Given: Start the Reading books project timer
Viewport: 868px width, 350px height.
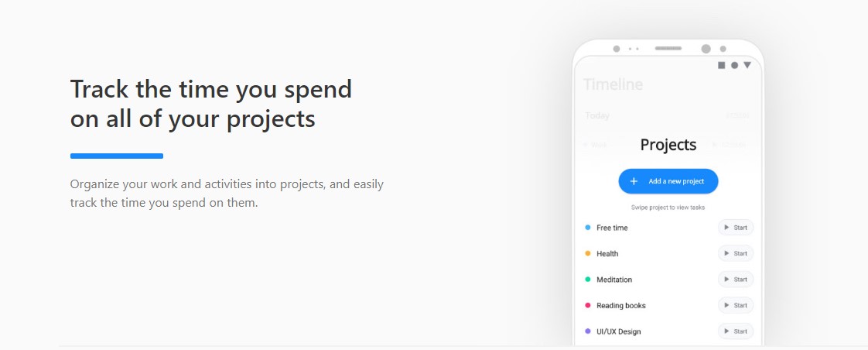Looking at the screenshot, I should [736, 305].
